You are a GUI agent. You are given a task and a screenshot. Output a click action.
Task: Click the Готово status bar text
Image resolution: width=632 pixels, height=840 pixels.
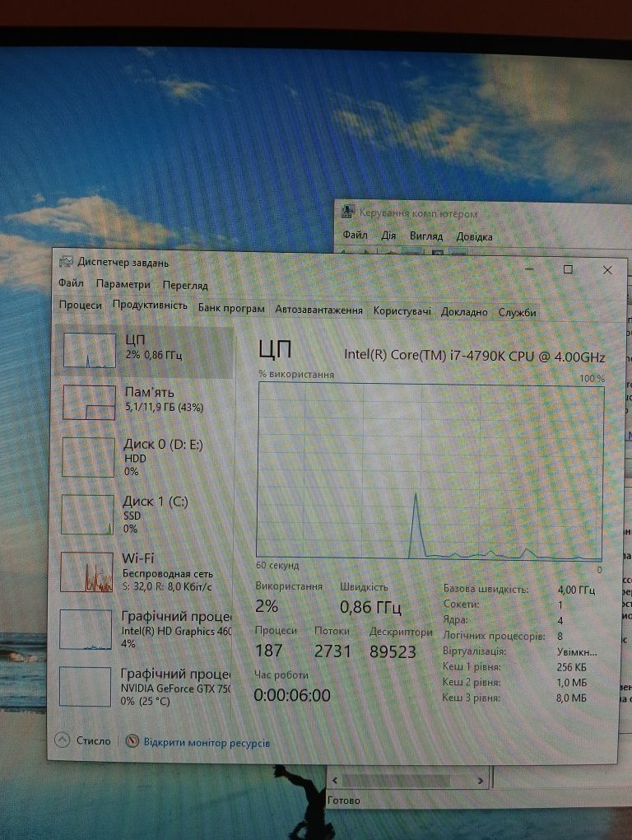(x=343, y=800)
